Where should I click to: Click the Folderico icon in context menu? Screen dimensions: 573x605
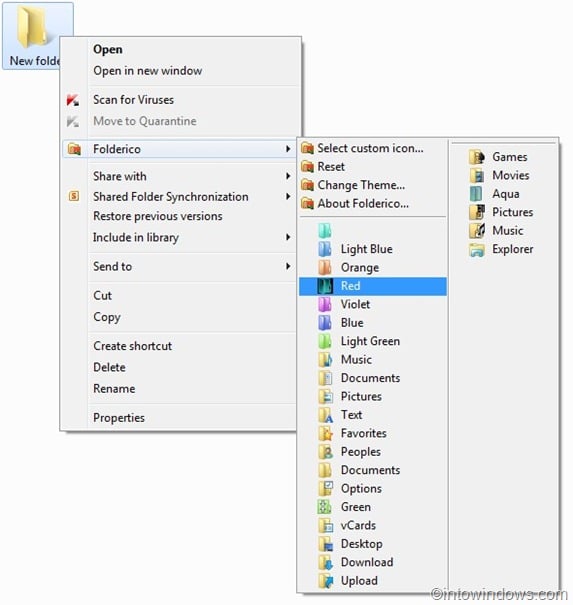coord(74,149)
